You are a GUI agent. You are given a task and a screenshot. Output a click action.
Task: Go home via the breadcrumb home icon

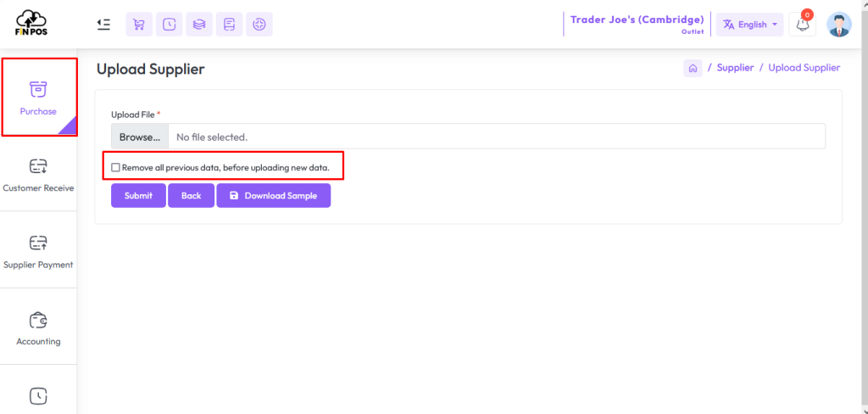[x=693, y=68]
